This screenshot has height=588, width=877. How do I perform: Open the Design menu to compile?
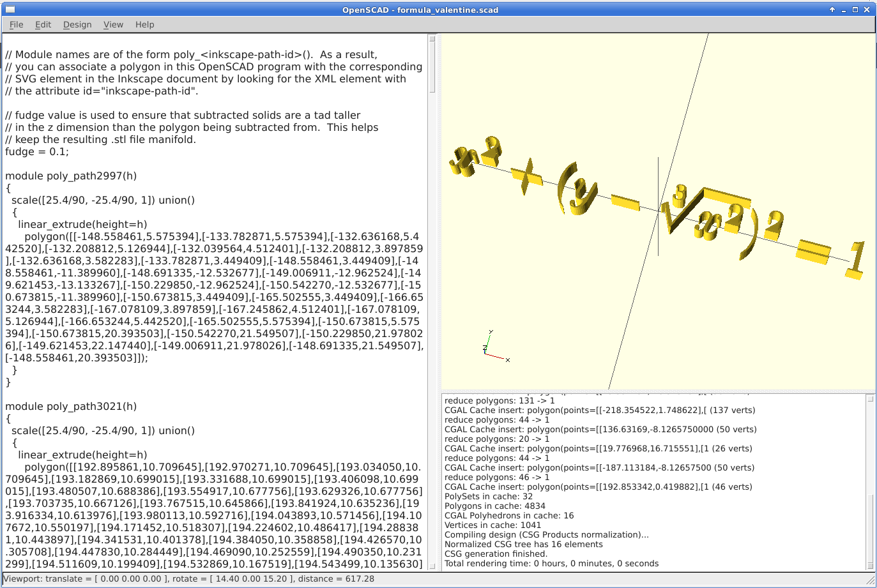click(x=77, y=24)
